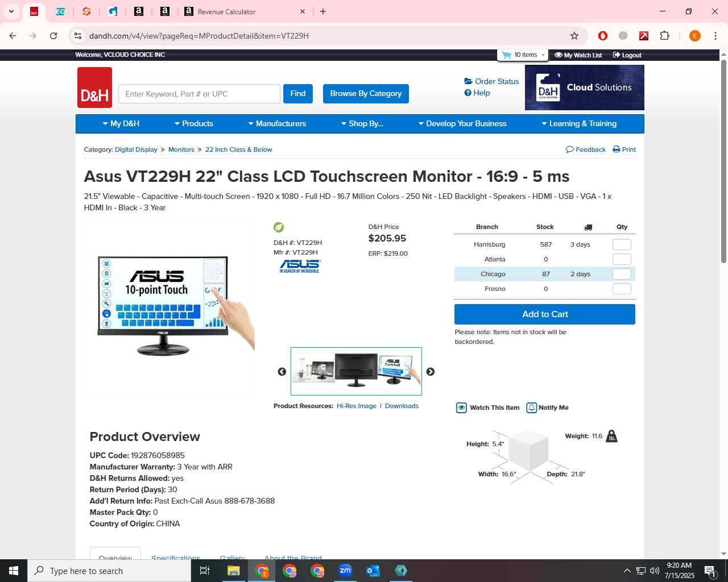This screenshot has width=728, height=582.
Task: Click the browser bookmark star icon
Action: click(x=574, y=36)
